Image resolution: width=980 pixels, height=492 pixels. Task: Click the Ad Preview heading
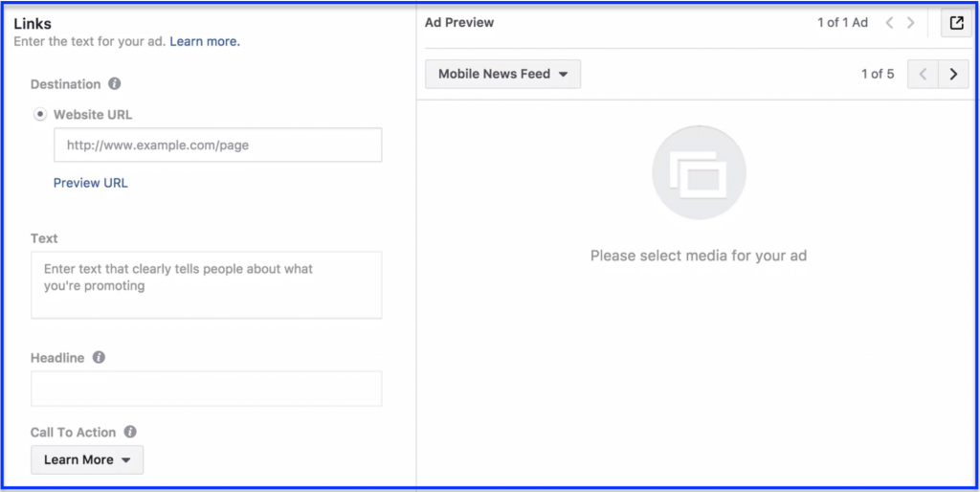tap(459, 23)
